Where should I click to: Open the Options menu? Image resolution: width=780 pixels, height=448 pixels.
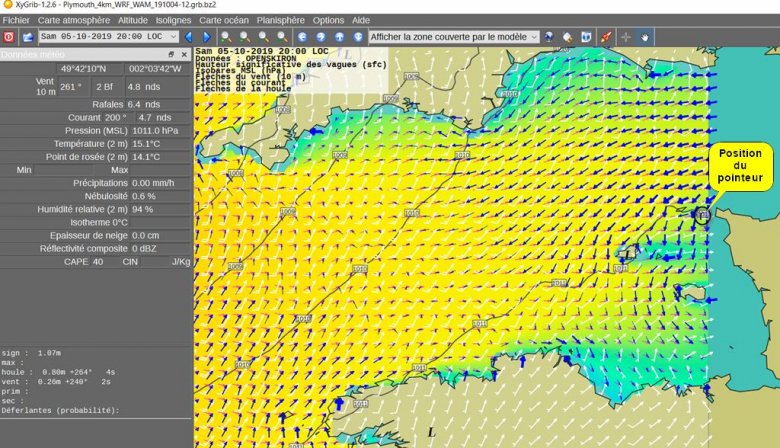click(x=328, y=20)
